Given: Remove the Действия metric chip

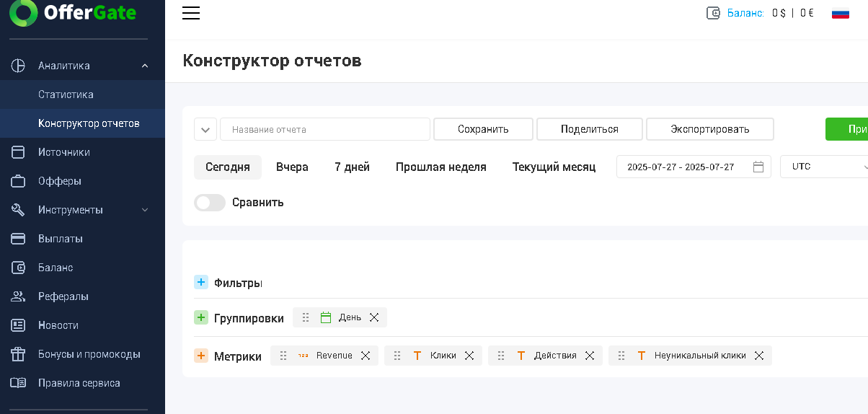Looking at the screenshot, I should [x=590, y=356].
